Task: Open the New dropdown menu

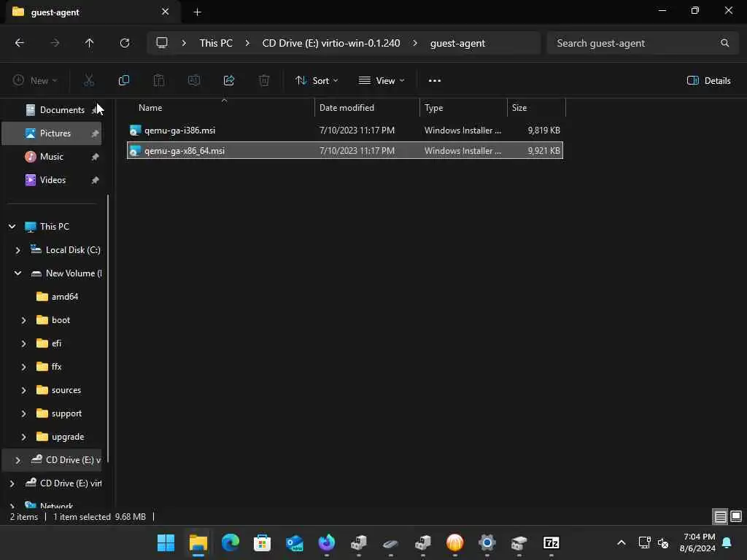Action: tap(35, 80)
